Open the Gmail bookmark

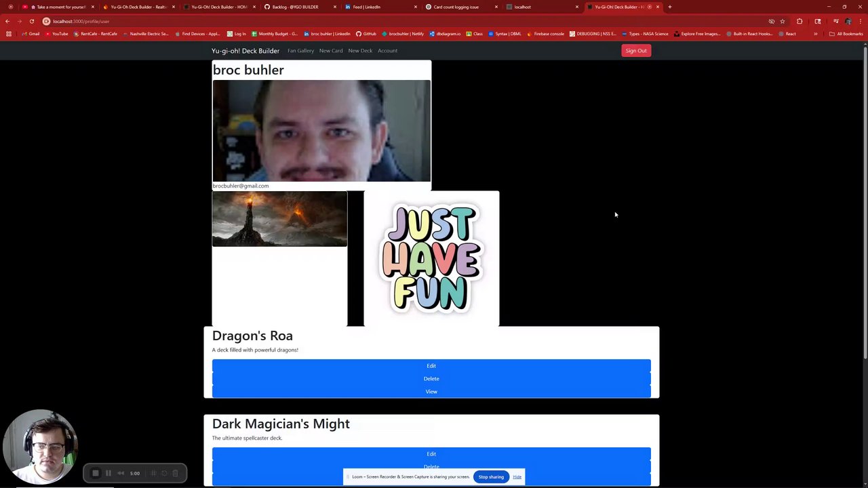(31, 34)
